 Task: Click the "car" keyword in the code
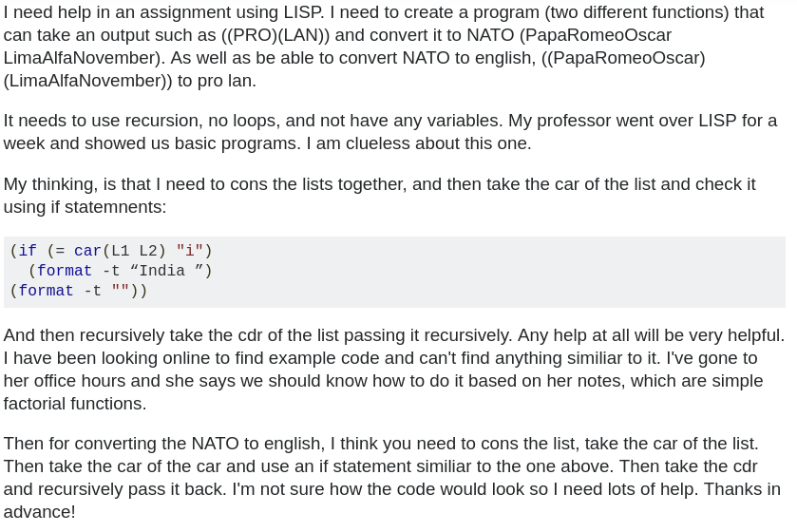(x=87, y=252)
